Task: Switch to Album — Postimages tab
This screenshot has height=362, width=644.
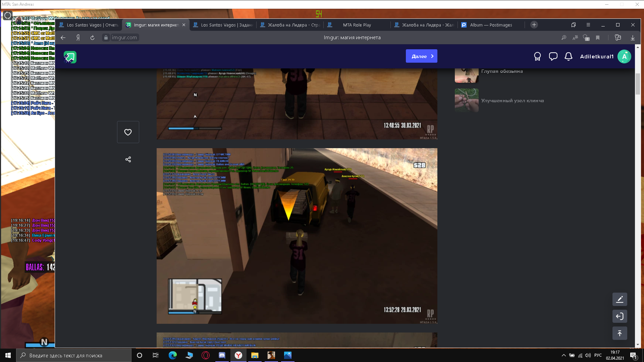Action: pyautogui.click(x=491, y=25)
